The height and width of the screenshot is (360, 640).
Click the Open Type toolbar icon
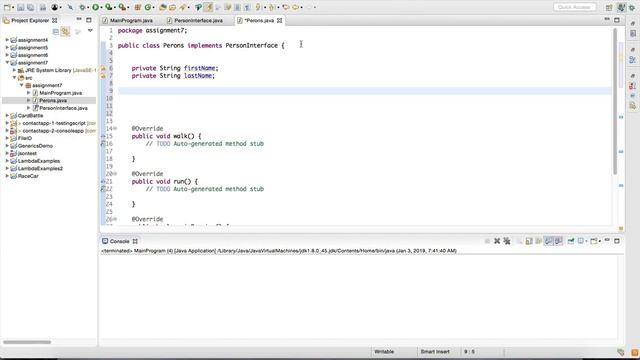click(x=162, y=7)
